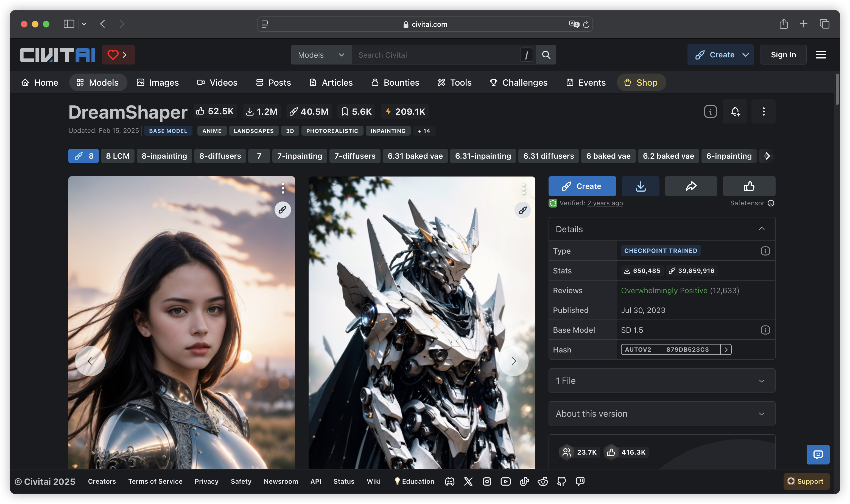Click the share arrow icon button
The width and height of the screenshot is (850, 504).
coord(691,186)
